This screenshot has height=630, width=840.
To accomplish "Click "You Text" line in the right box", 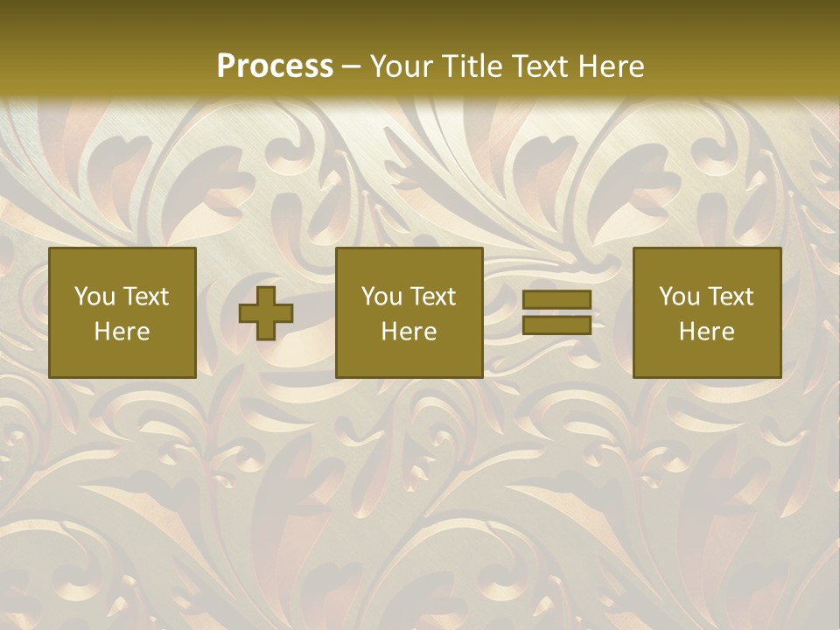I will pyautogui.click(x=707, y=297).
